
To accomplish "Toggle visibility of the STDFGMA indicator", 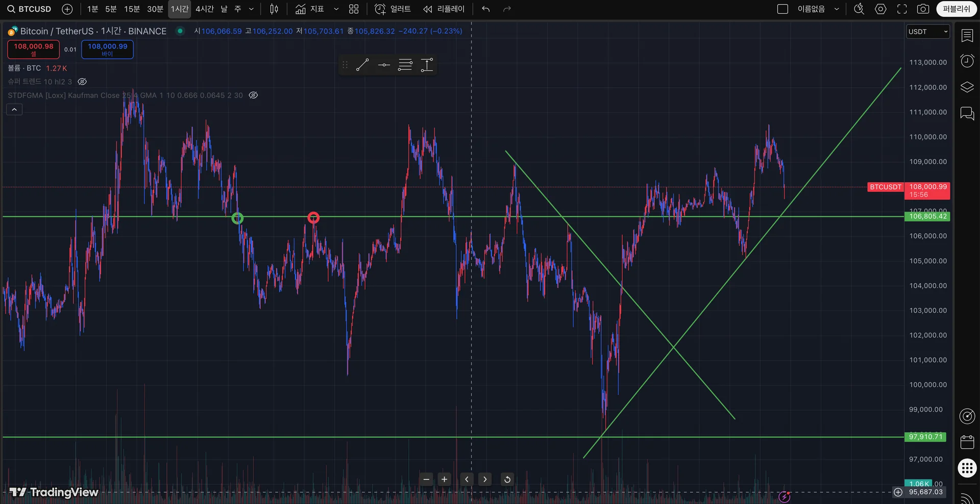I will (x=253, y=95).
